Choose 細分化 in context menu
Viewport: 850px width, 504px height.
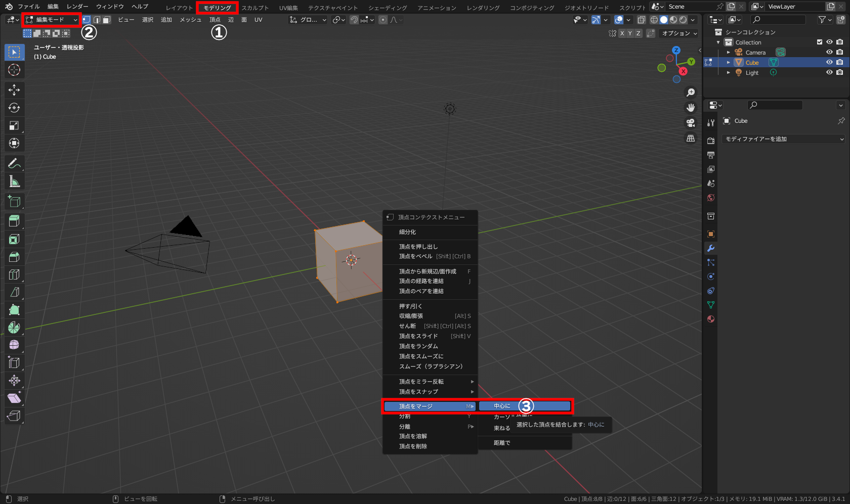pyautogui.click(x=430, y=232)
